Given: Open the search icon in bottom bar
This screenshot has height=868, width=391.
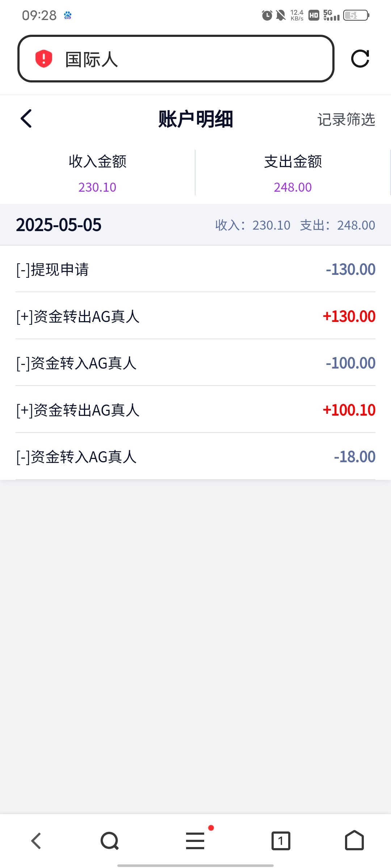Looking at the screenshot, I should point(110,841).
